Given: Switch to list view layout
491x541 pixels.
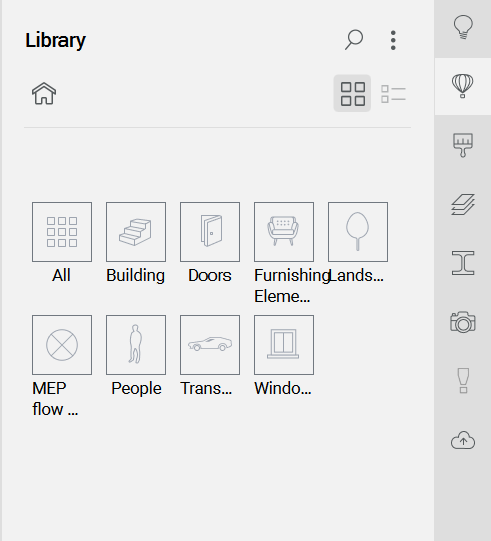Looking at the screenshot, I should [x=393, y=94].
